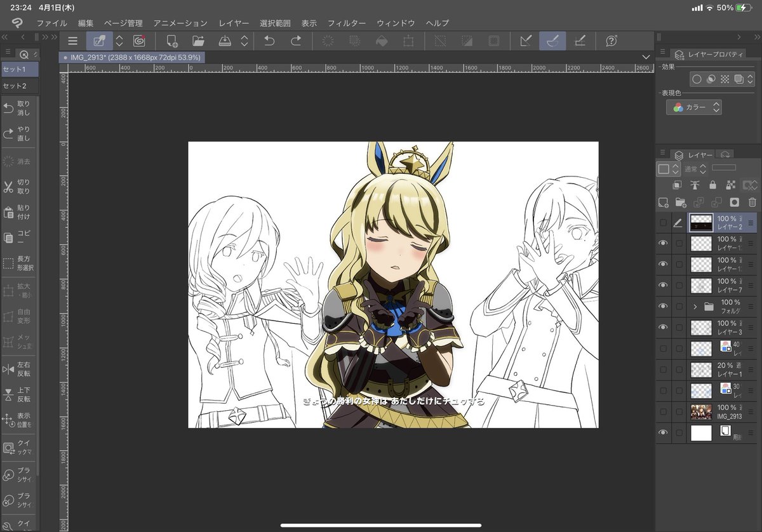Select セット2 quick access set

pos(19,86)
